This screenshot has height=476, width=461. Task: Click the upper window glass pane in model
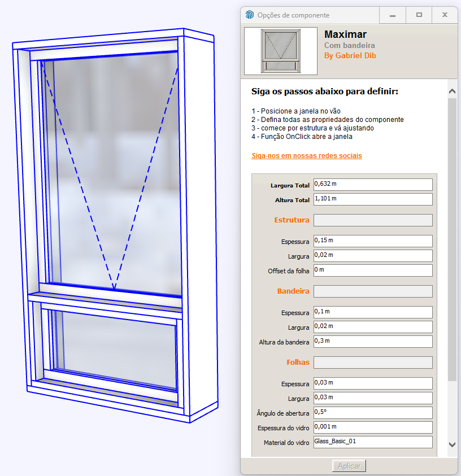point(113,169)
